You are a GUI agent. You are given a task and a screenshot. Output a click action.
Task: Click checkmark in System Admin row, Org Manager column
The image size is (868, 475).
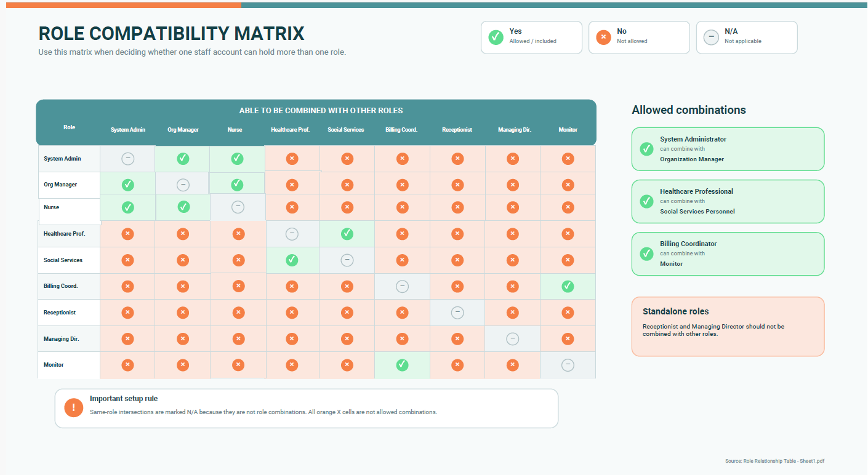click(183, 159)
